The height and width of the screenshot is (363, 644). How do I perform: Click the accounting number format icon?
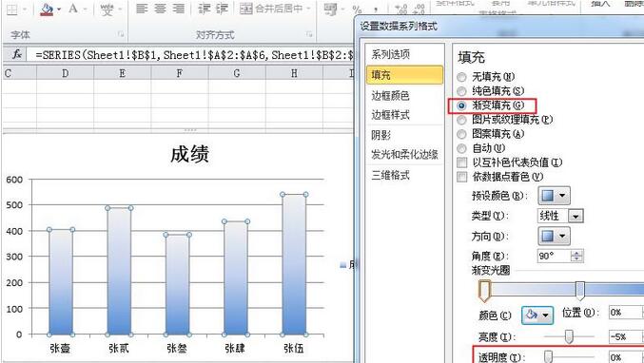pos(330,9)
